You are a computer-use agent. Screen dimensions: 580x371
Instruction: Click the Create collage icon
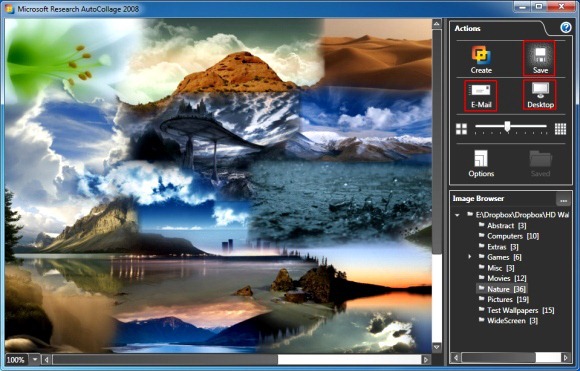point(481,59)
